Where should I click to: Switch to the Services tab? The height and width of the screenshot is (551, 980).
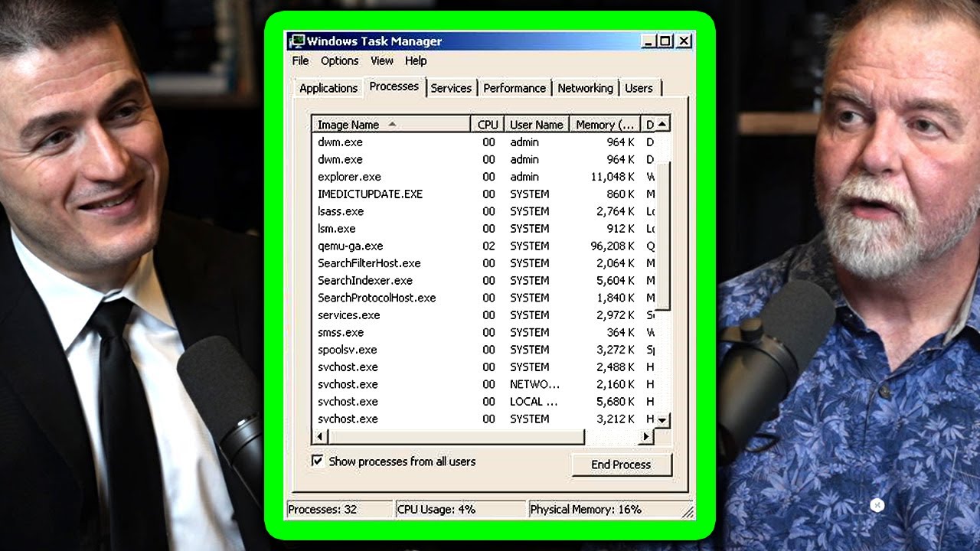click(x=451, y=88)
